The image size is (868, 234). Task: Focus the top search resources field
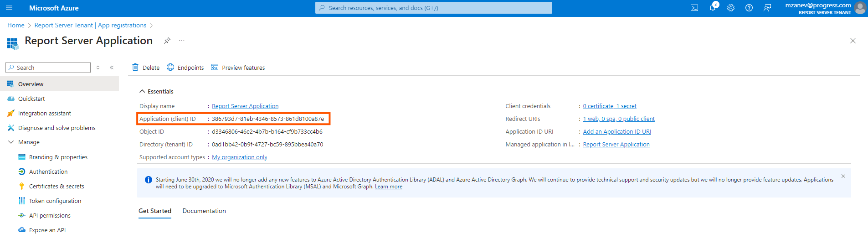pos(434,8)
